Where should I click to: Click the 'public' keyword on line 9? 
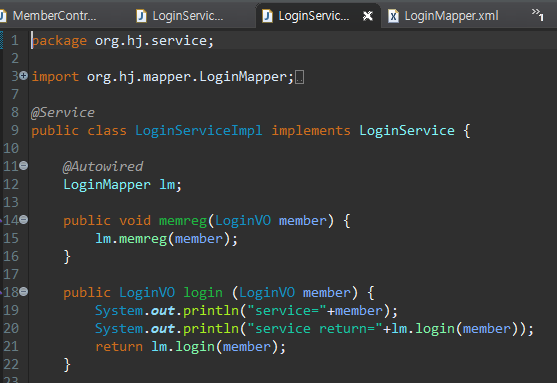point(55,130)
